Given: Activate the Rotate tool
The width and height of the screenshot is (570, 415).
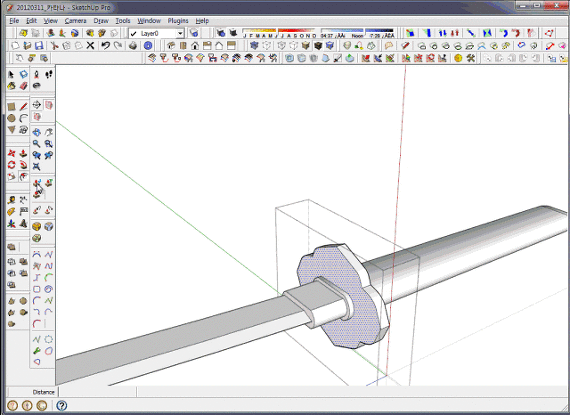Looking at the screenshot, I should (x=11, y=165).
